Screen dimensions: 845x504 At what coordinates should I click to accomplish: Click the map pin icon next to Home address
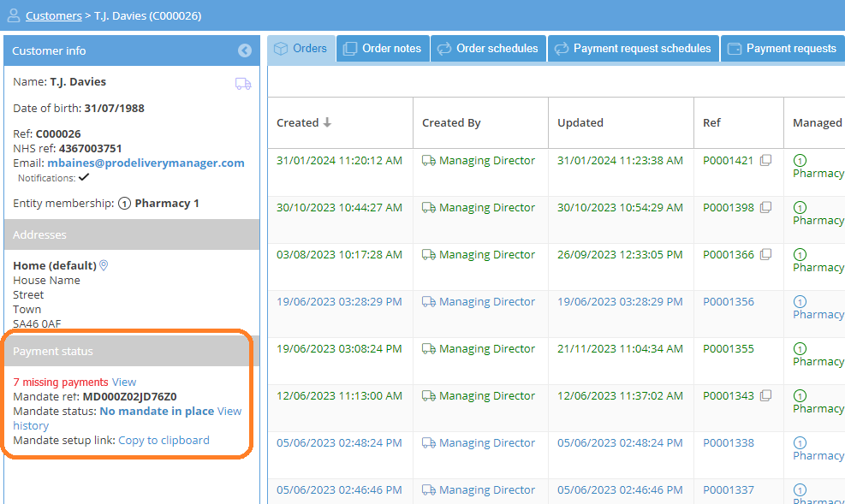pos(104,266)
